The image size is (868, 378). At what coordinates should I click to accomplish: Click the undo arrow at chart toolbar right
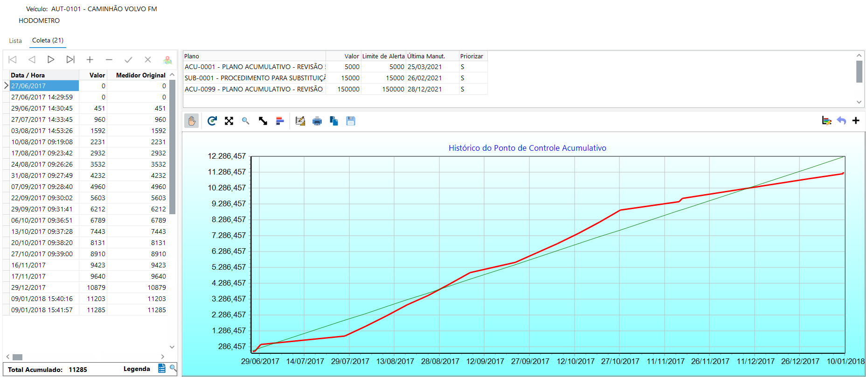(841, 120)
